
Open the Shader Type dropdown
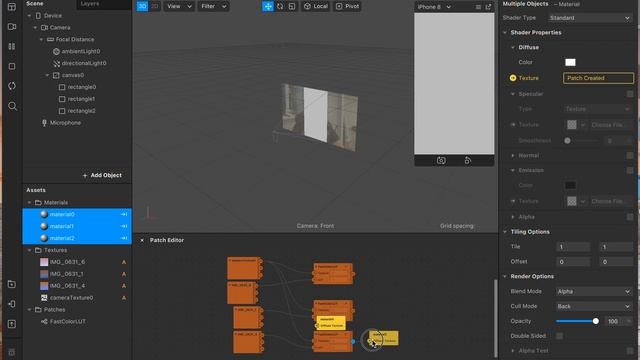(x=590, y=18)
